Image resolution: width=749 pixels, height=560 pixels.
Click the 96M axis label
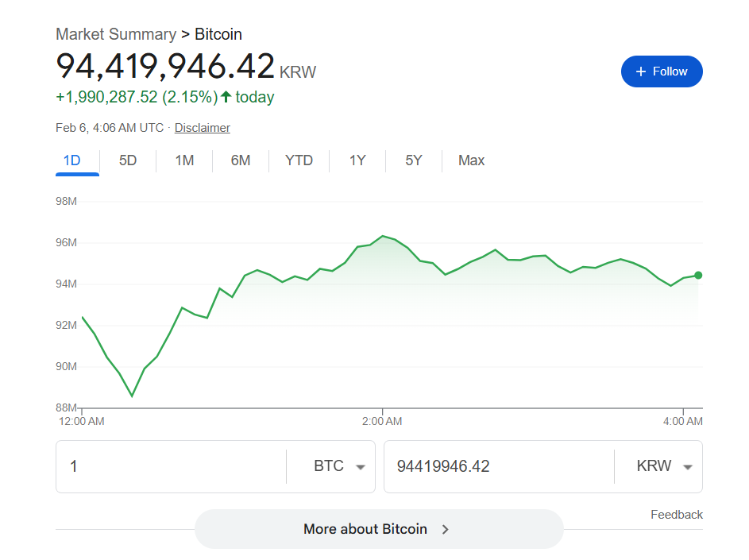pos(66,243)
